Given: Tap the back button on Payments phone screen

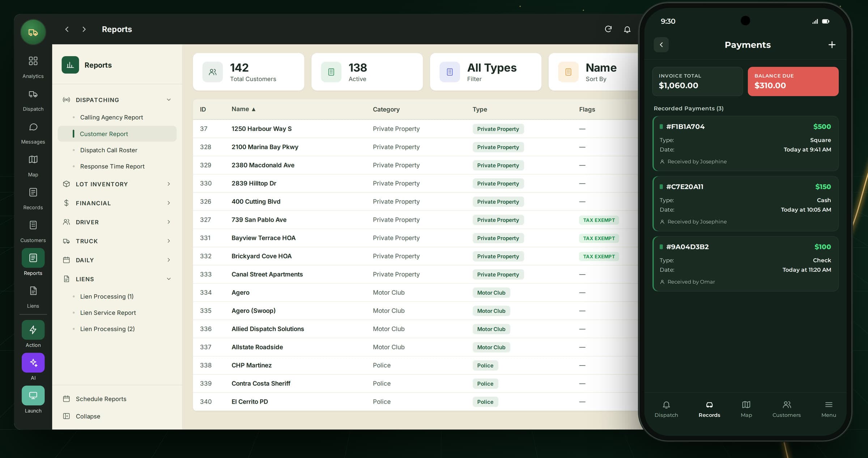Looking at the screenshot, I should pyautogui.click(x=661, y=45).
